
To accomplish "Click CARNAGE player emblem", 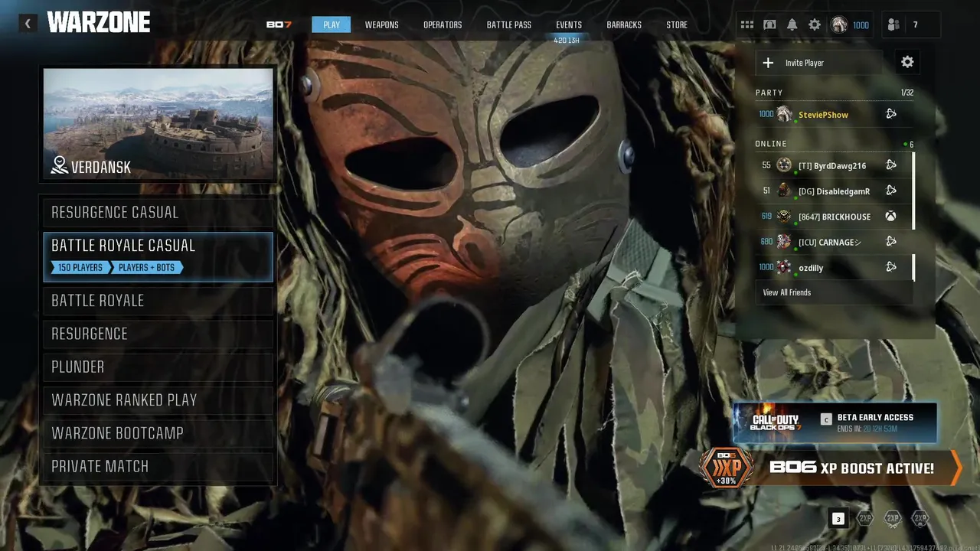I will (784, 242).
